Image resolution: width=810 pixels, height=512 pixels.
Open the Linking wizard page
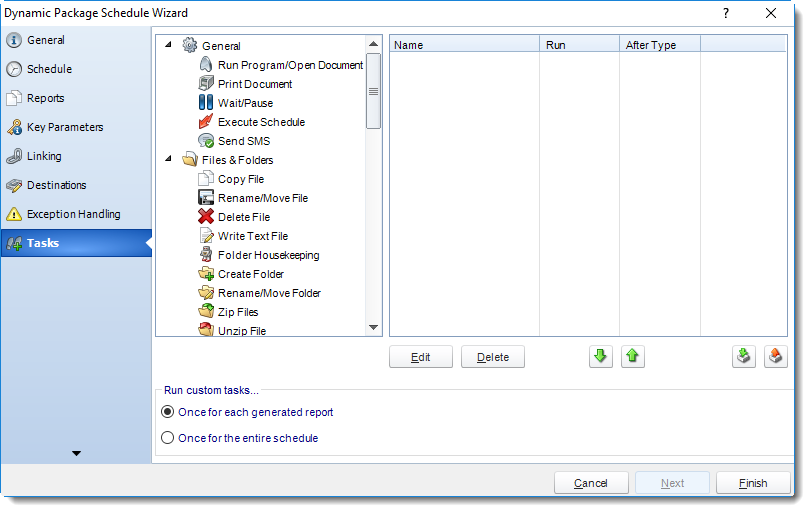[76, 156]
